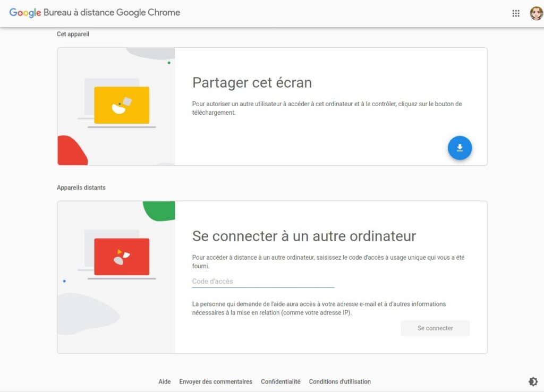Open the Google apps grid
The height and width of the screenshot is (392, 544).
515,13
